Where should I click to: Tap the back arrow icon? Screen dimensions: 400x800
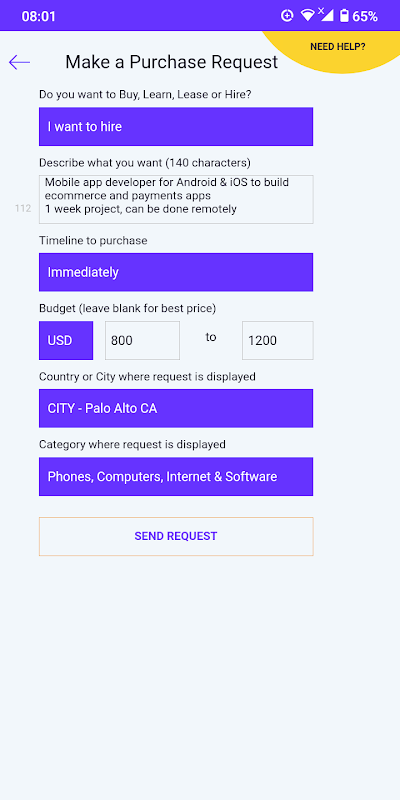click(x=19, y=62)
